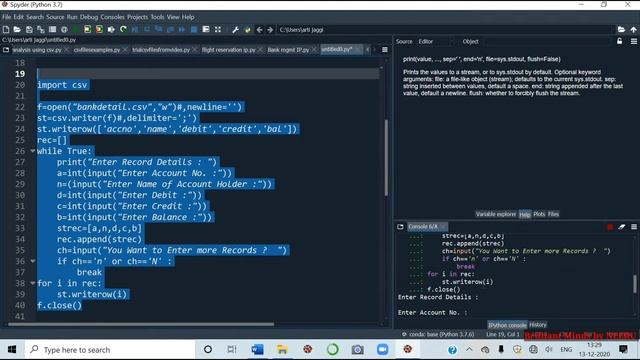
Task: Switch to the Plots tab
Action: [x=539, y=214]
